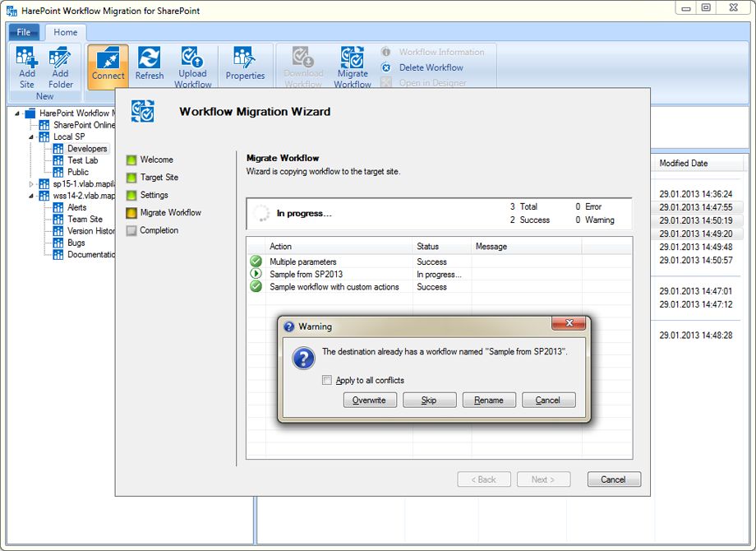This screenshot has height=551, width=756.
Task: Click the Welcome step green indicator
Action: click(x=131, y=160)
